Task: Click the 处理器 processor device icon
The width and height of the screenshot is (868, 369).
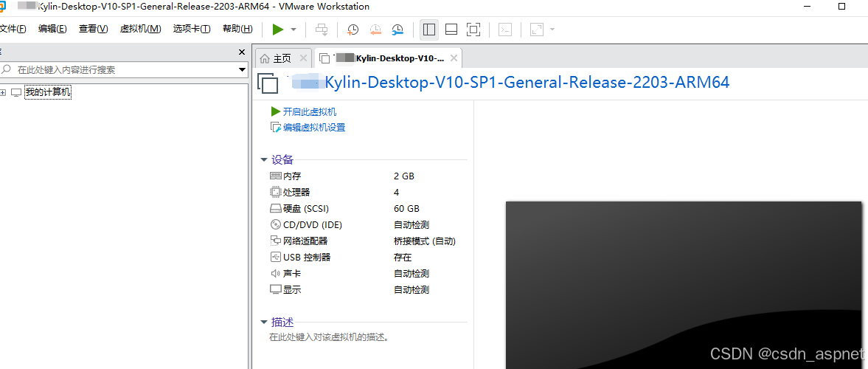Action: [276, 193]
